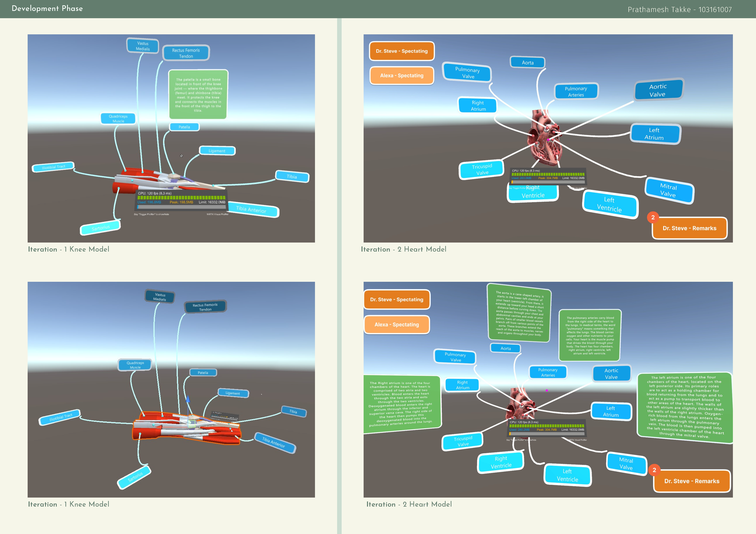
Task: Click the green patella description panel
Action: [198, 94]
